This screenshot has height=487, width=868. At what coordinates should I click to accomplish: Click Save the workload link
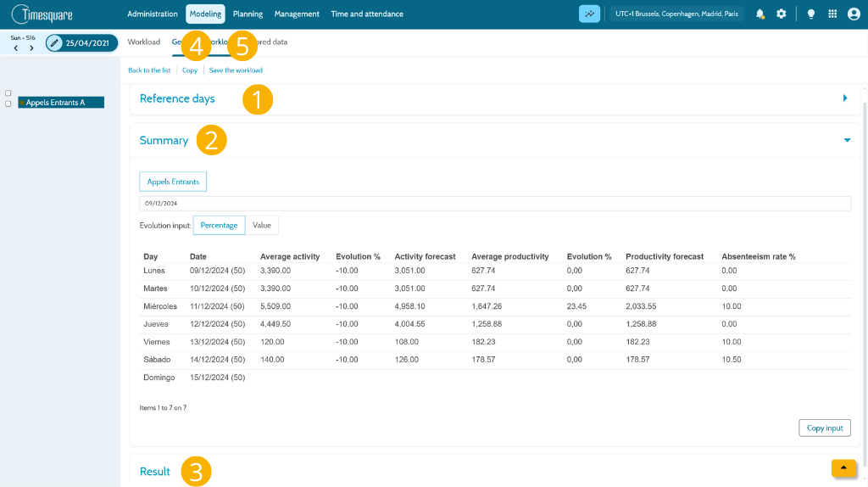pyautogui.click(x=236, y=70)
